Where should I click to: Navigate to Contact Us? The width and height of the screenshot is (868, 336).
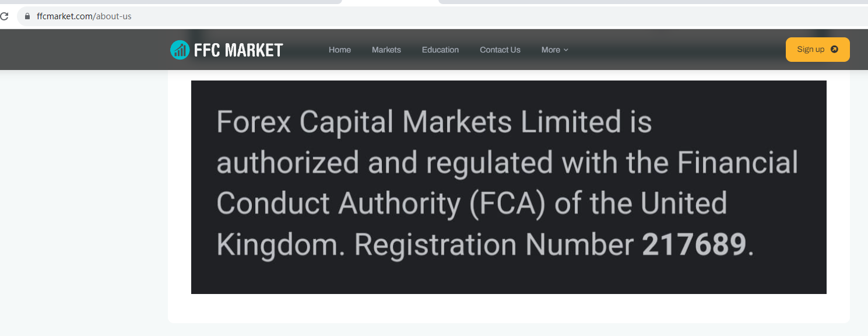(x=500, y=50)
